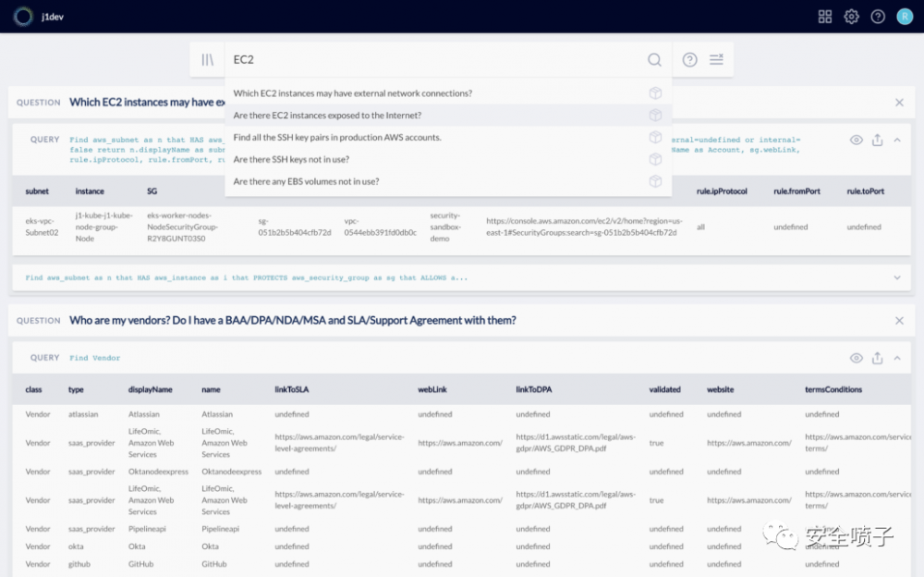Image resolution: width=924 pixels, height=577 pixels.
Task: Click cube icon for exposed to Internet suggestion
Action: point(655,115)
